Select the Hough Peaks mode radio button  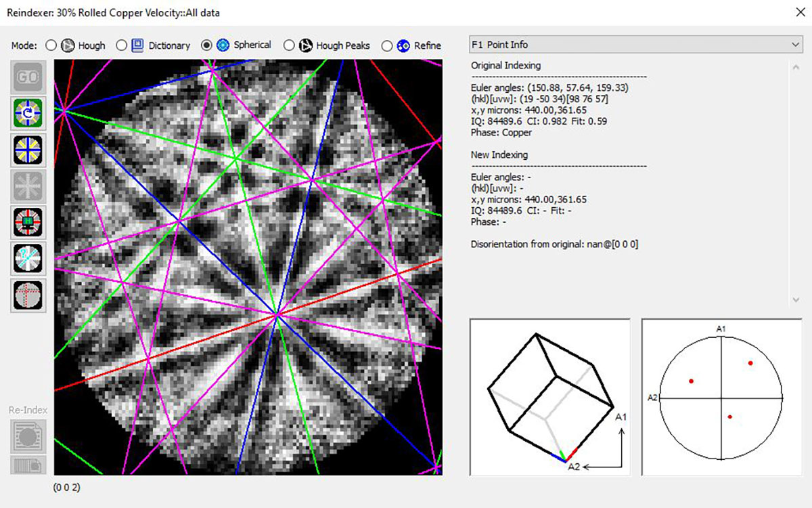click(x=289, y=45)
